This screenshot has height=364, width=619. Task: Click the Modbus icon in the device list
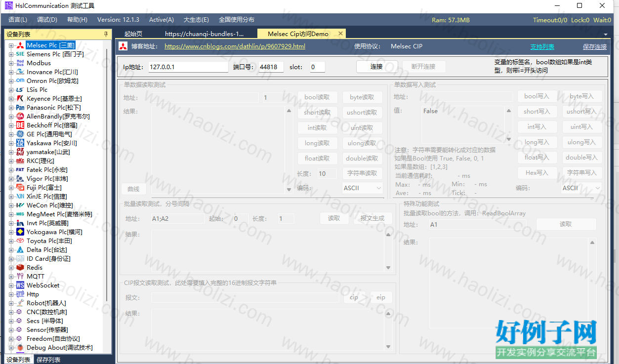pyautogui.click(x=20, y=63)
